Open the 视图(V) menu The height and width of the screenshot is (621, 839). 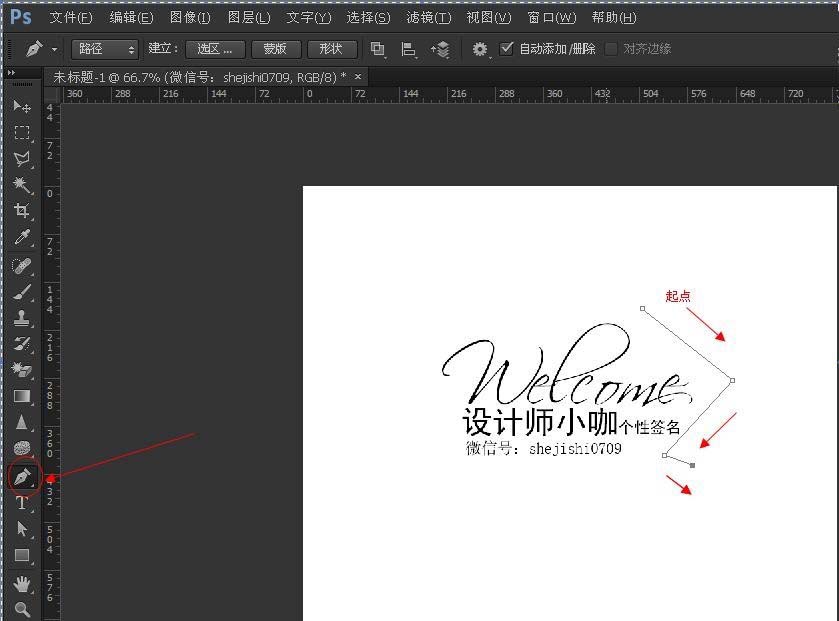point(489,18)
